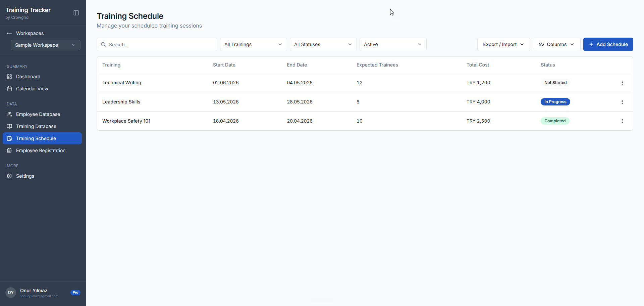The image size is (644, 306).
Task: Click the Training Tracker title
Action: 28,10
